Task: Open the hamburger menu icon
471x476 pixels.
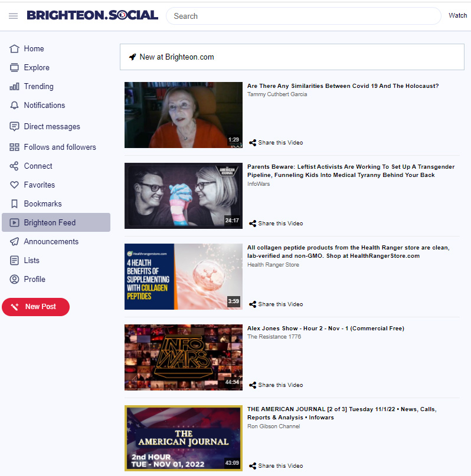Action: (13, 16)
